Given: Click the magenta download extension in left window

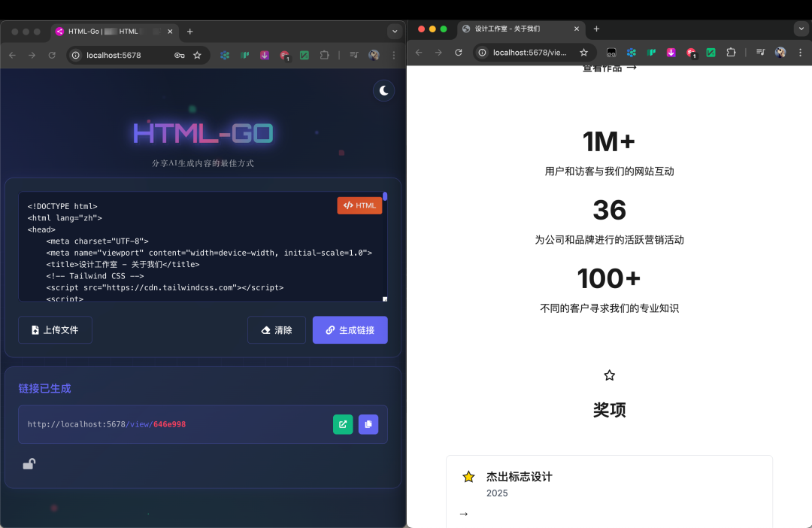Looking at the screenshot, I should click(x=265, y=55).
